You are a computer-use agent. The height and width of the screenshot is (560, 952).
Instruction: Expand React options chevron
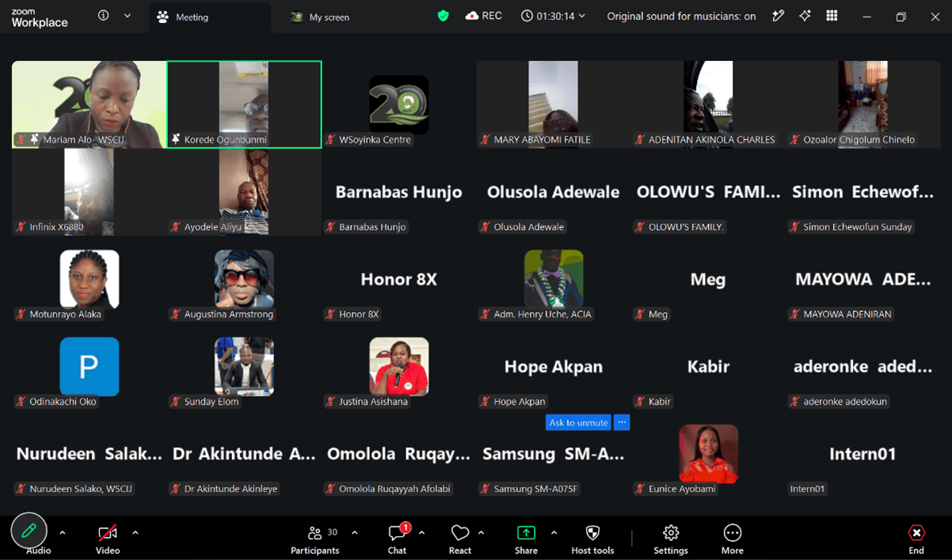(482, 533)
